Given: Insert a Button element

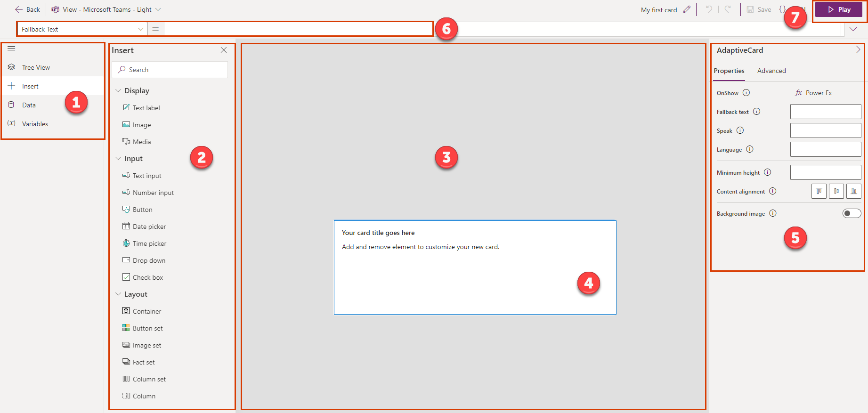Looking at the screenshot, I should [138, 210].
